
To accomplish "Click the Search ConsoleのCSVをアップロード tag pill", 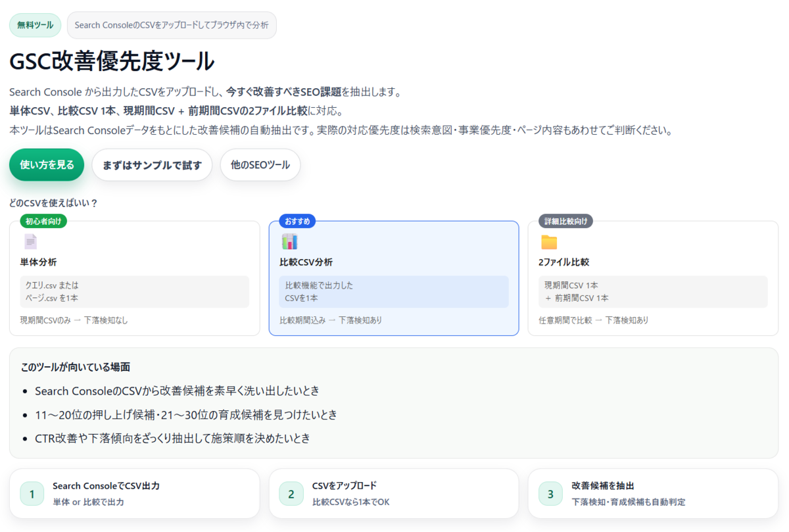I will [x=172, y=25].
